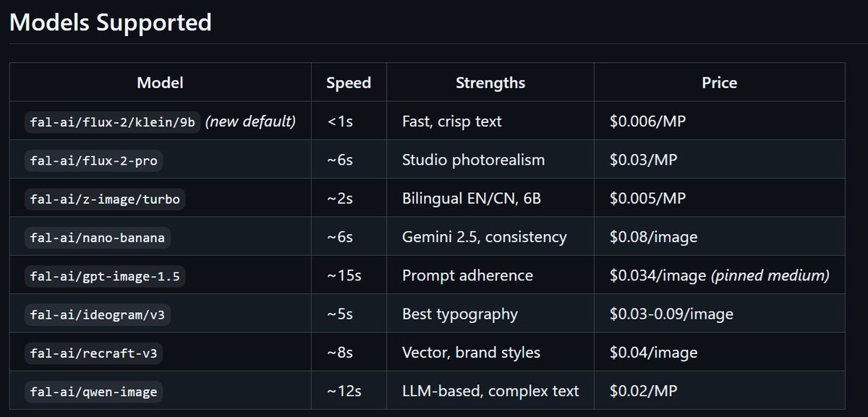Click the "LLM-based, complex text" cell
Image resolution: width=868 pixels, height=417 pixels.
(490, 391)
